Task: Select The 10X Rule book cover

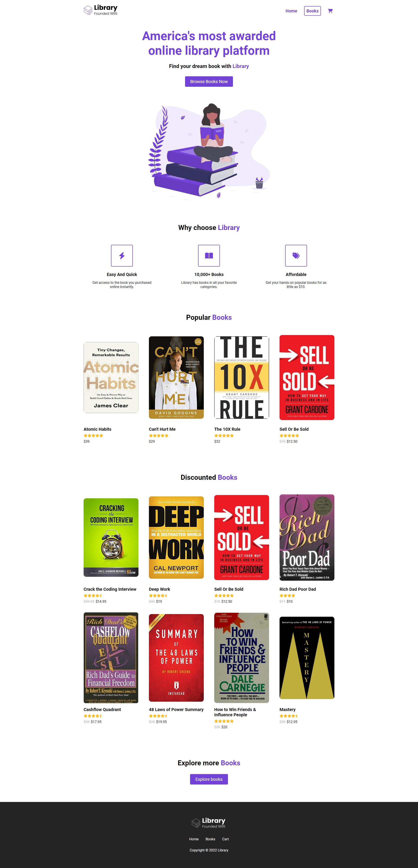Action: pos(242,377)
